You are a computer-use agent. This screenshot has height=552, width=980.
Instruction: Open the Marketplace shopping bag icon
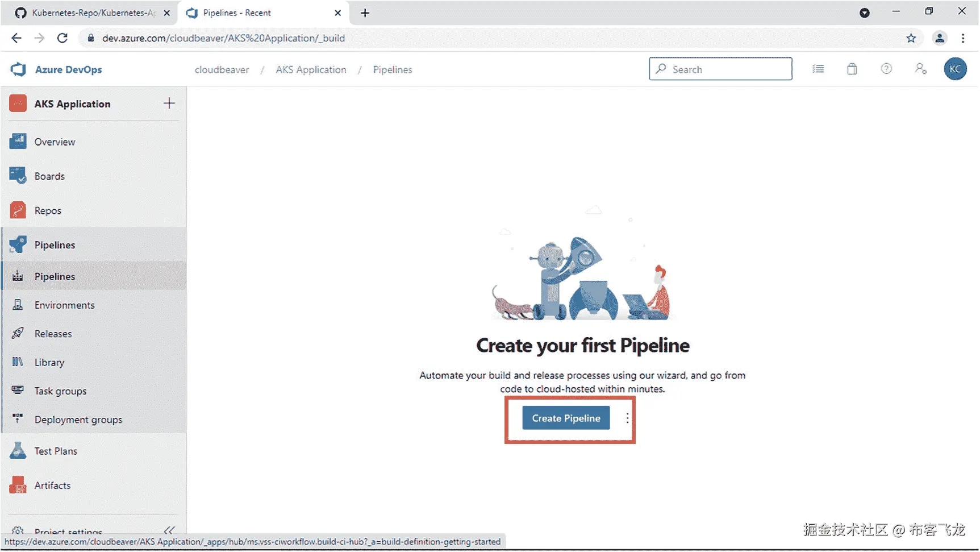(x=852, y=69)
